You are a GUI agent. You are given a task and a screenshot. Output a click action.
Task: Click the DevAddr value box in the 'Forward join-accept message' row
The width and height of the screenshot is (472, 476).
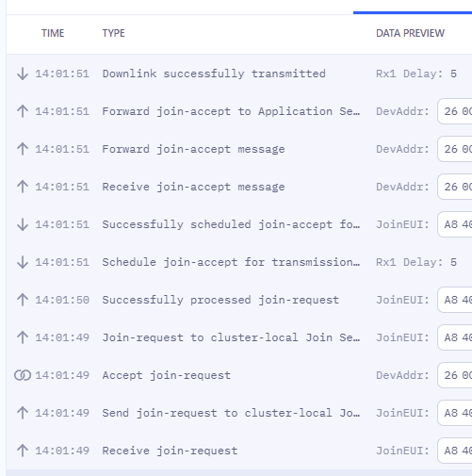click(x=455, y=149)
